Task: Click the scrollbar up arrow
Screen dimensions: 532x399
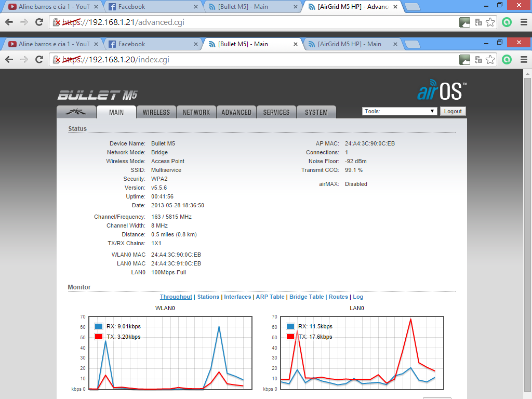Action: tap(527, 73)
